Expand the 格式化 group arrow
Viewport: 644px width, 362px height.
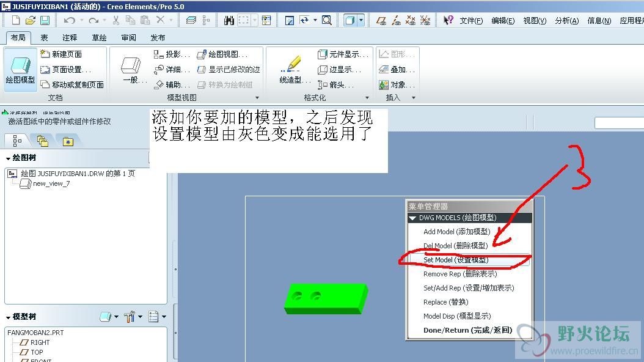(x=367, y=98)
